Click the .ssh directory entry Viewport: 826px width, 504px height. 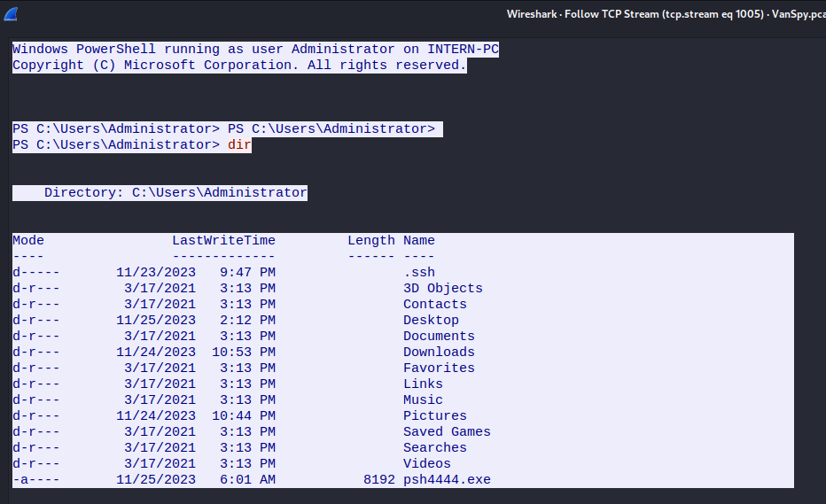tap(419, 273)
